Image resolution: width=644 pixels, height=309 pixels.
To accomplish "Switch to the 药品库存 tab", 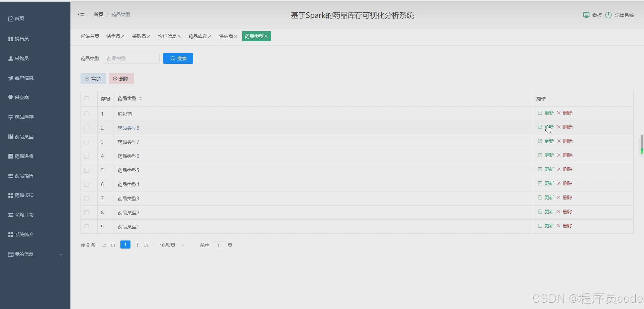I will coord(198,36).
